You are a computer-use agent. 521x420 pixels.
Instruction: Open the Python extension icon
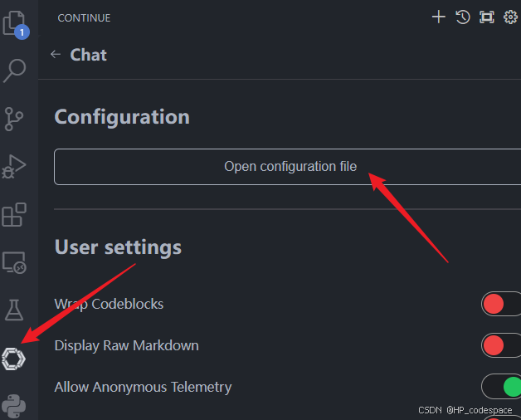click(x=15, y=404)
